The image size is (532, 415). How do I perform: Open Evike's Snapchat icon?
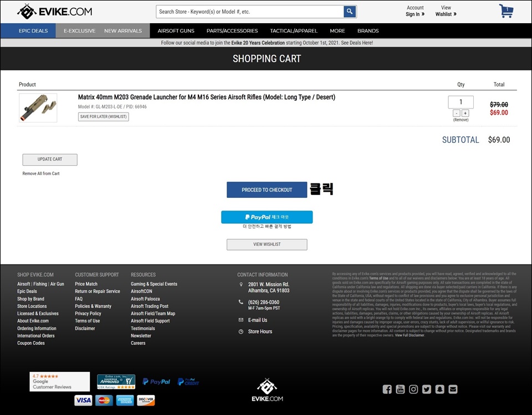point(439,389)
